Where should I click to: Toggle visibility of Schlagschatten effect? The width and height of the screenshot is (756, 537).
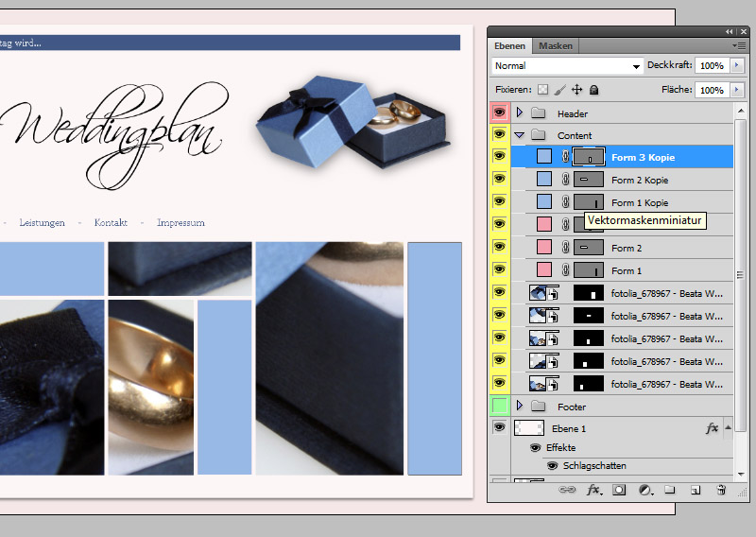552,466
